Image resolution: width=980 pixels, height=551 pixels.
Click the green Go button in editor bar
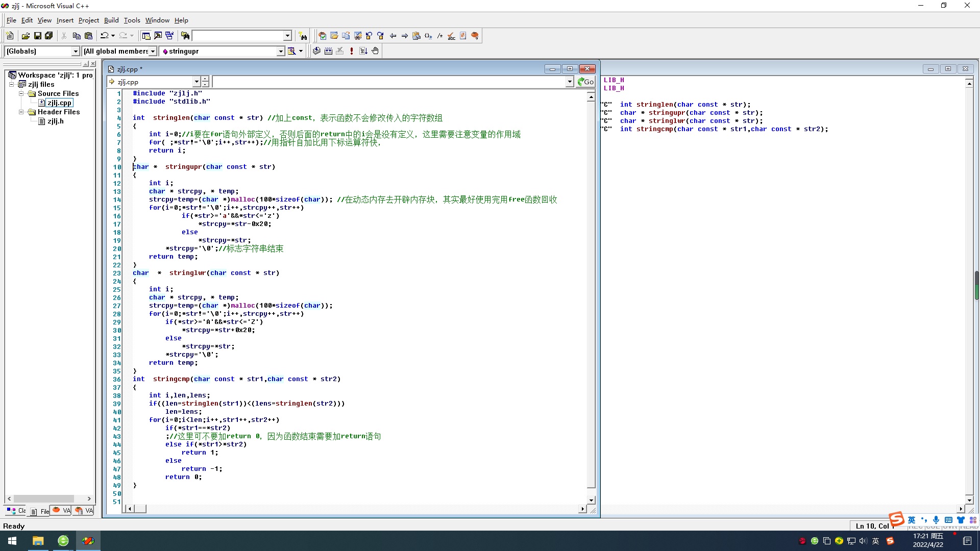pos(585,82)
